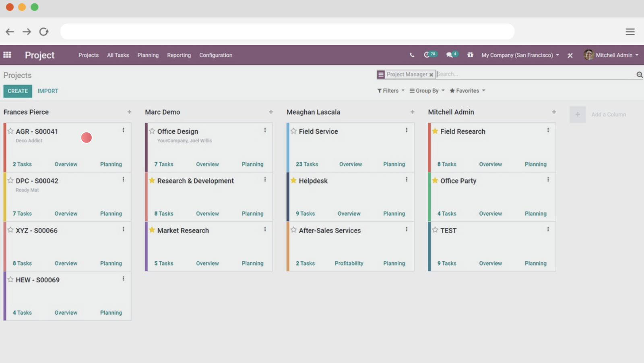Unstar the Research & Development project
The width and height of the screenshot is (644, 363).
tap(152, 180)
